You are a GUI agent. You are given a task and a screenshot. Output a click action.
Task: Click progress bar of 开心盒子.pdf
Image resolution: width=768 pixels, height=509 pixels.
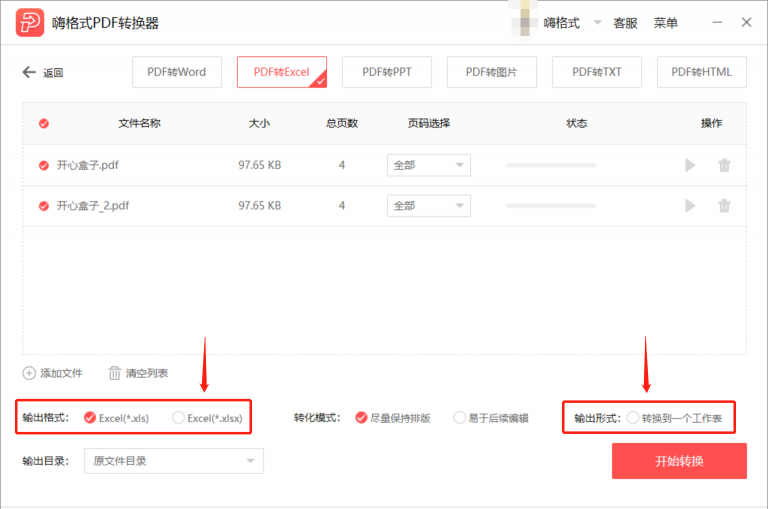[551, 165]
